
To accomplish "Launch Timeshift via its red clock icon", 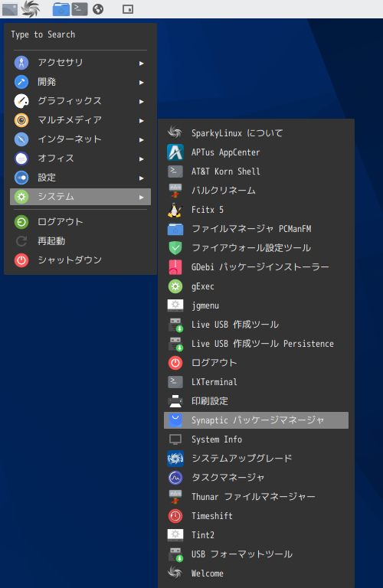I will coord(175,516).
